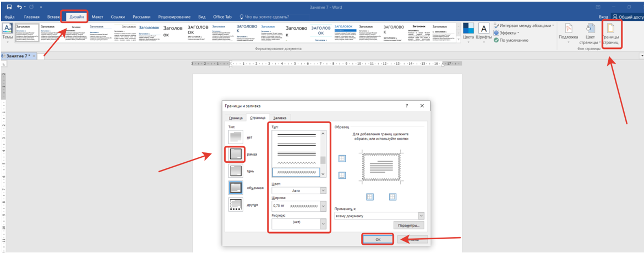644x253 pixels.
Task: Select the Страница tab in dialog
Action: 258,118
